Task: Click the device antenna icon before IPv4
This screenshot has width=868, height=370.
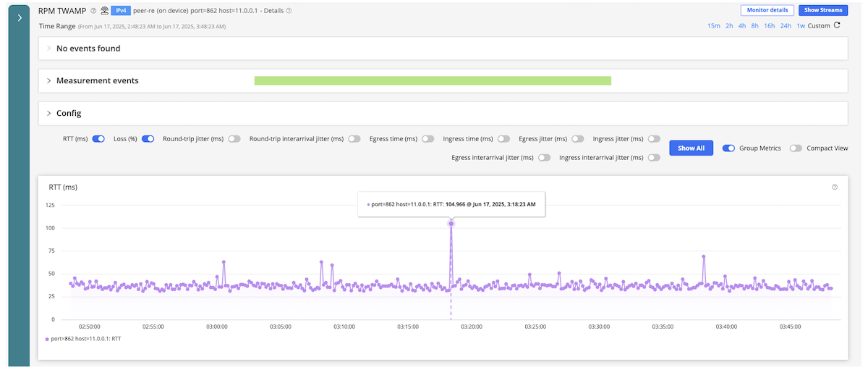Action: pos(105,11)
